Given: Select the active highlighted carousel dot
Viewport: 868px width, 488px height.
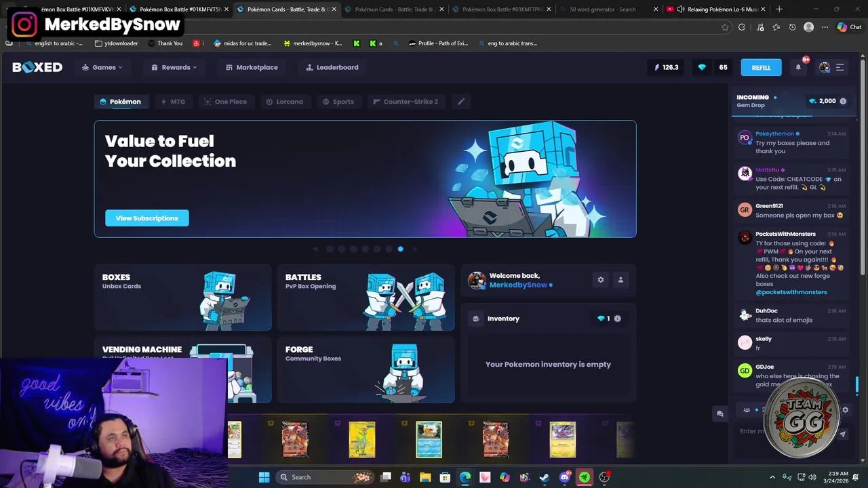Looking at the screenshot, I should (x=400, y=249).
